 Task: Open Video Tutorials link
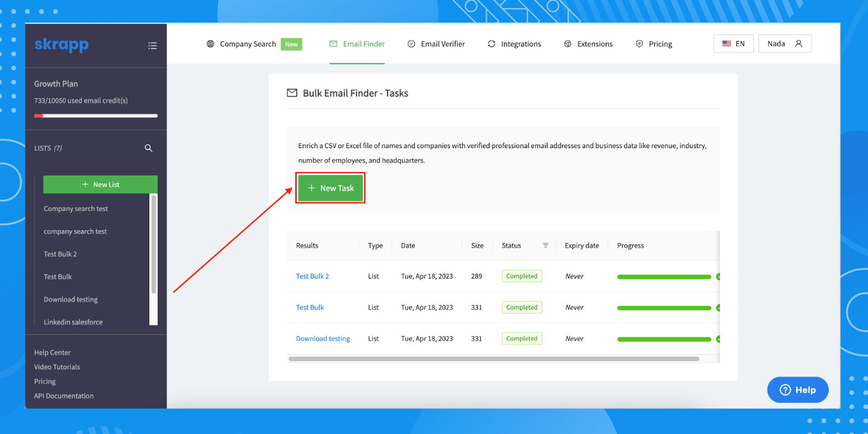click(x=57, y=367)
